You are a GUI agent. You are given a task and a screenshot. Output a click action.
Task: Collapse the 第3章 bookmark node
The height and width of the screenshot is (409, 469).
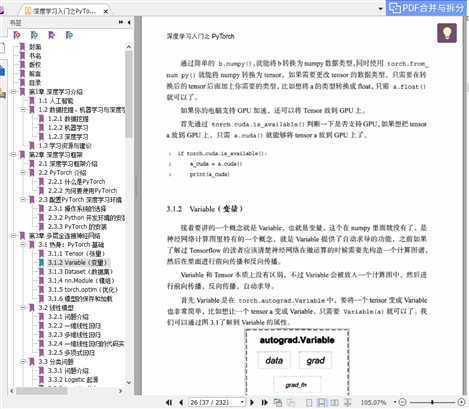click(14, 235)
